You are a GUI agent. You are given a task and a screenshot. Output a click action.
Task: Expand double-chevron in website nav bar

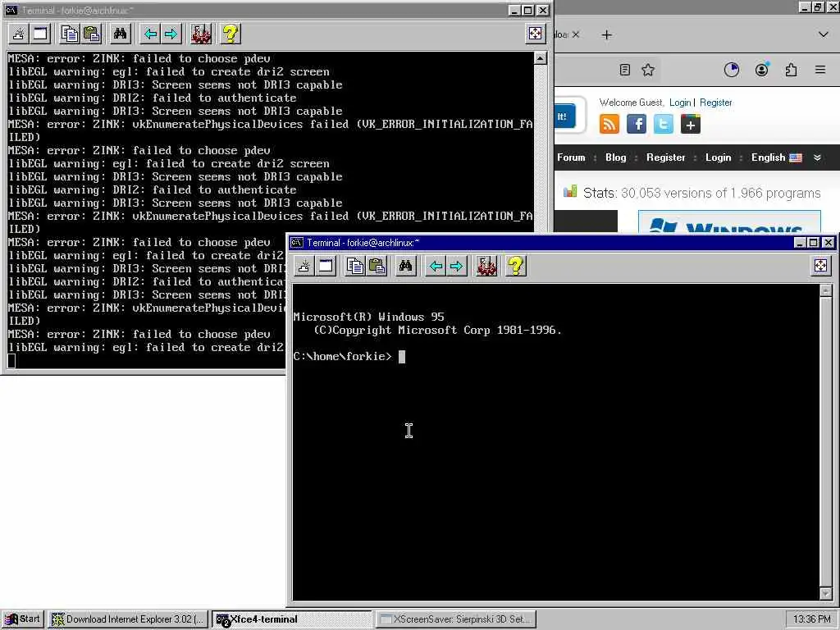click(x=817, y=157)
